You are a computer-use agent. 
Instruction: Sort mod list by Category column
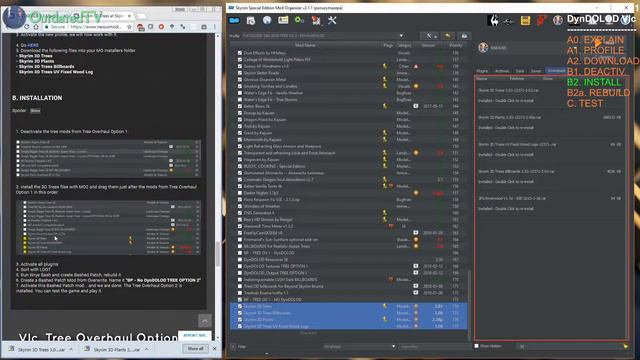(404, 45)
